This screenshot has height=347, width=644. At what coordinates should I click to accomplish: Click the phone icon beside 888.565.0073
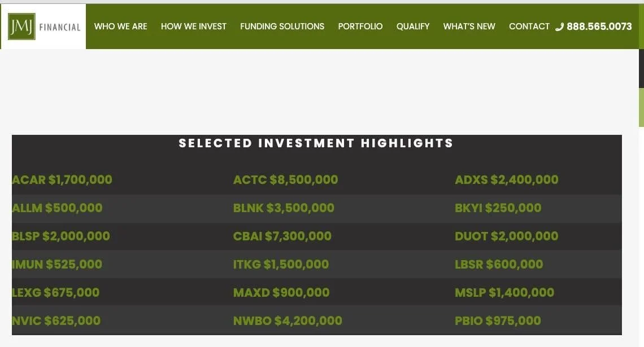559,27
